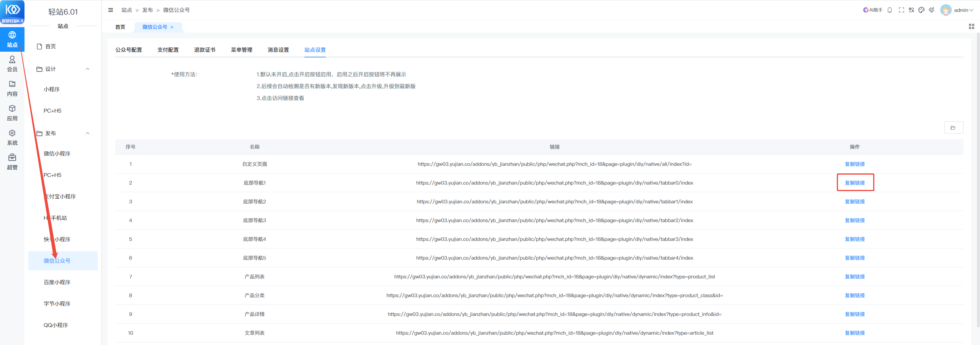This screenshot has height=345, width=980.
Task: Open the admin user dropdown
Action: coord(957,10)
